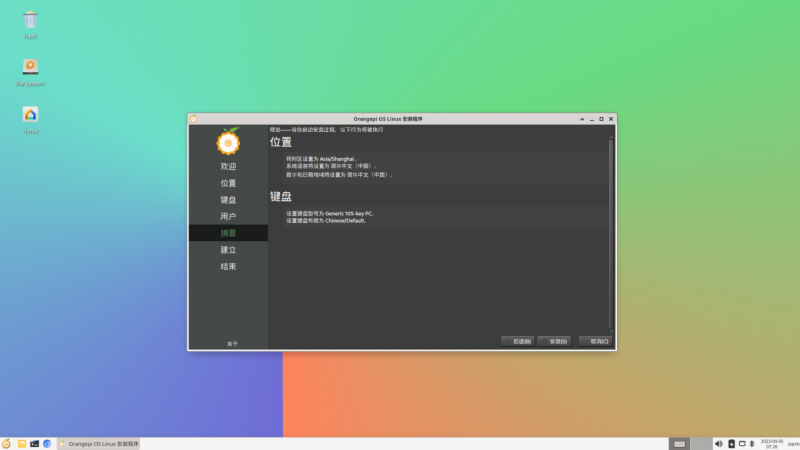Open the web browser taskbar icon
The image size is (800, 450).
(x=47, y=443)
